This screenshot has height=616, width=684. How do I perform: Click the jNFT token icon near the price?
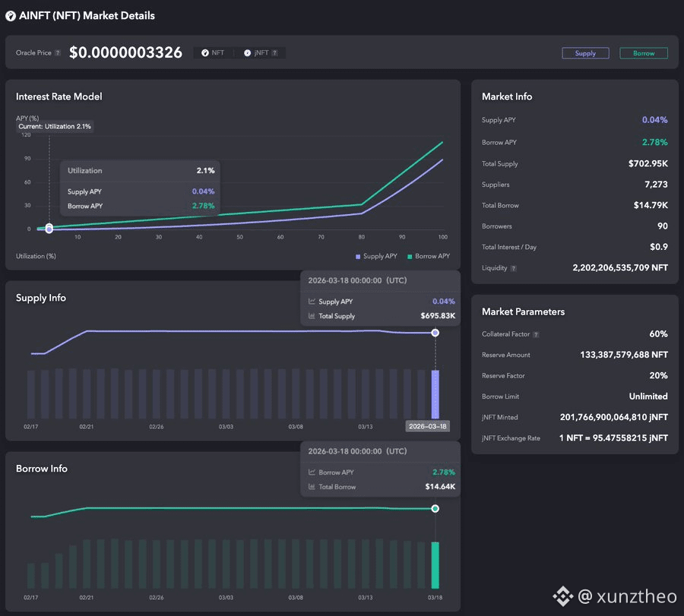pos(247,53)
